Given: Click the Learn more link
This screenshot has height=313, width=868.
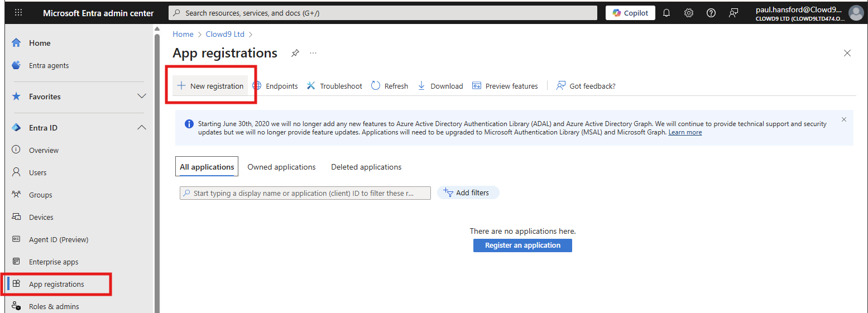Looking at the screenshot, I should click(x=685, y=132).
